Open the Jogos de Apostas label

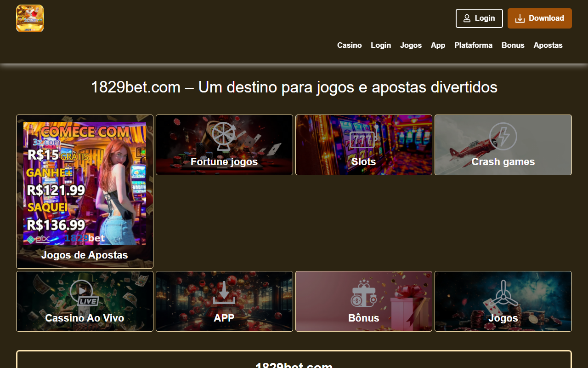pyautogui.click(x=85, y=255)
